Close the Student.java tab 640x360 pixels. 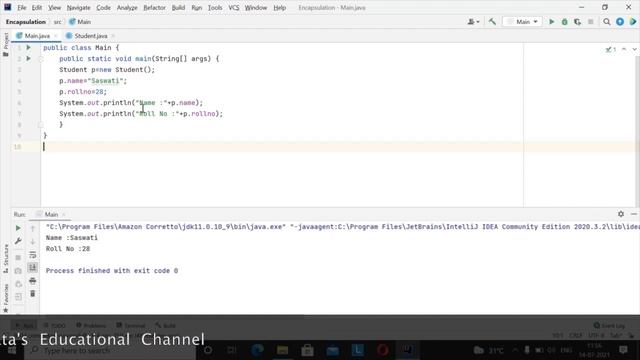pos(113,36)
